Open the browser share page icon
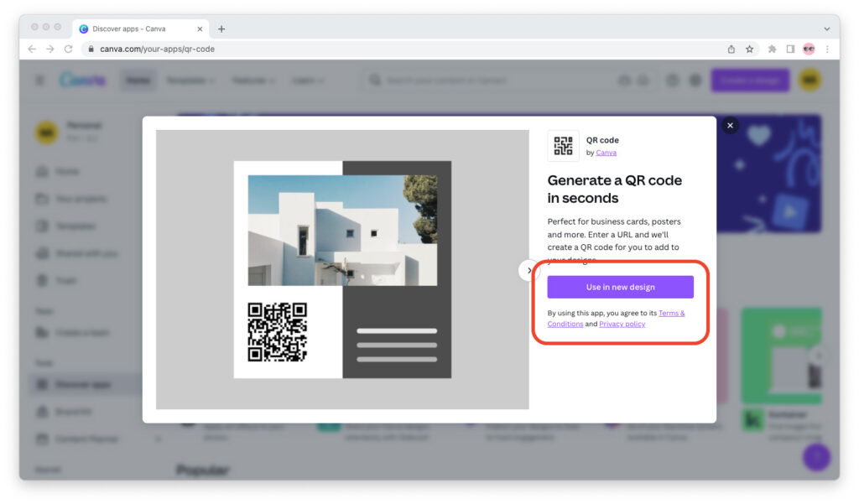Viewport: 859px width, 504px height. pyautogui.click(x=731, y=49)
